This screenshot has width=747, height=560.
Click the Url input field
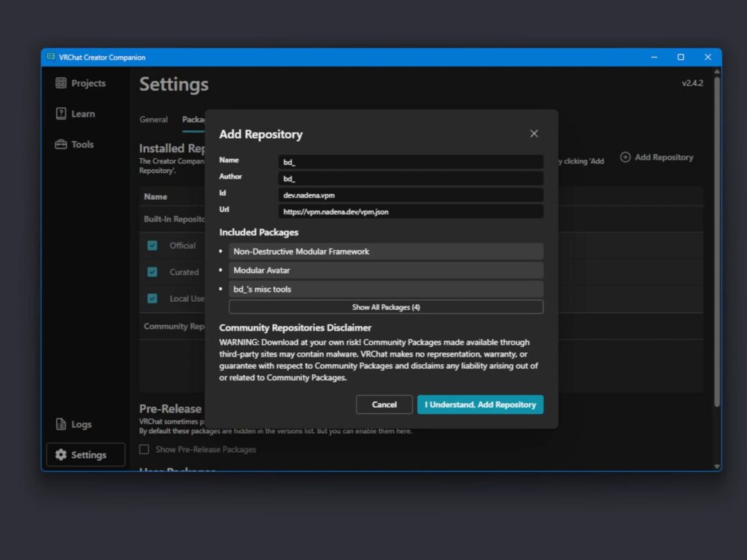tap(411, 212)
